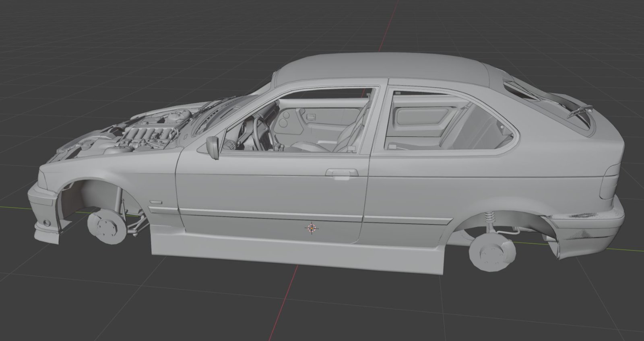The width and height of the screenshot is (644, 341).
Task: Click the fog light in front bumper
Action: [48, 222]
